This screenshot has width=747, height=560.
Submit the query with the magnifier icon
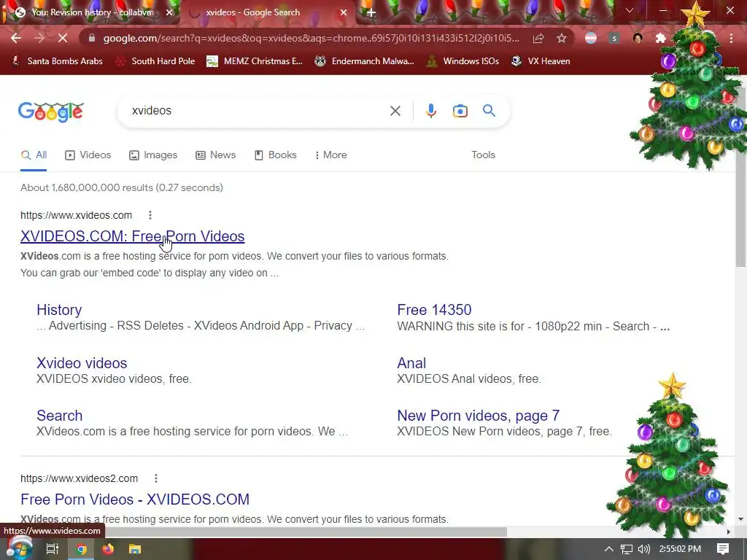(x=489, y=111)
